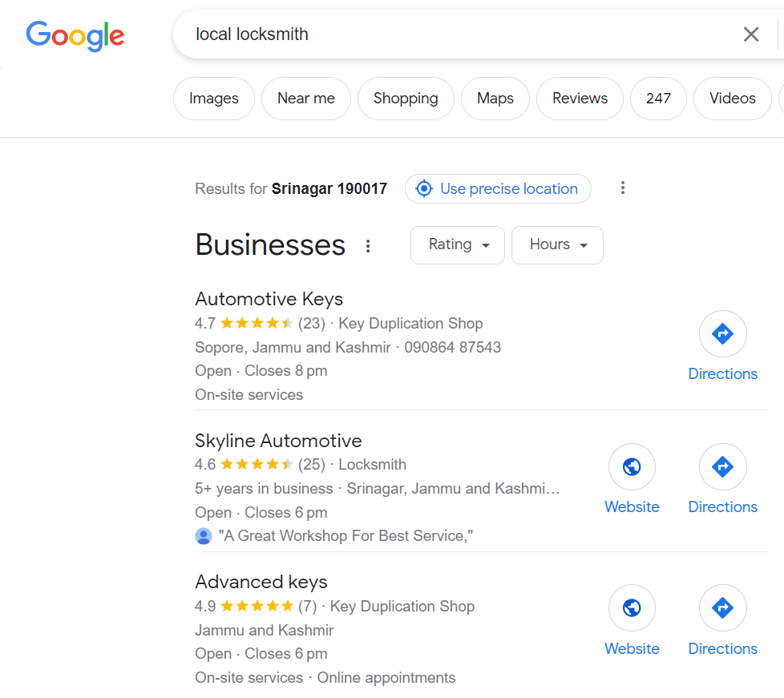This screenshot has height=698, width=784.
Task: Click Directions text link for Skyline Automotive
Action: [723, 507]
